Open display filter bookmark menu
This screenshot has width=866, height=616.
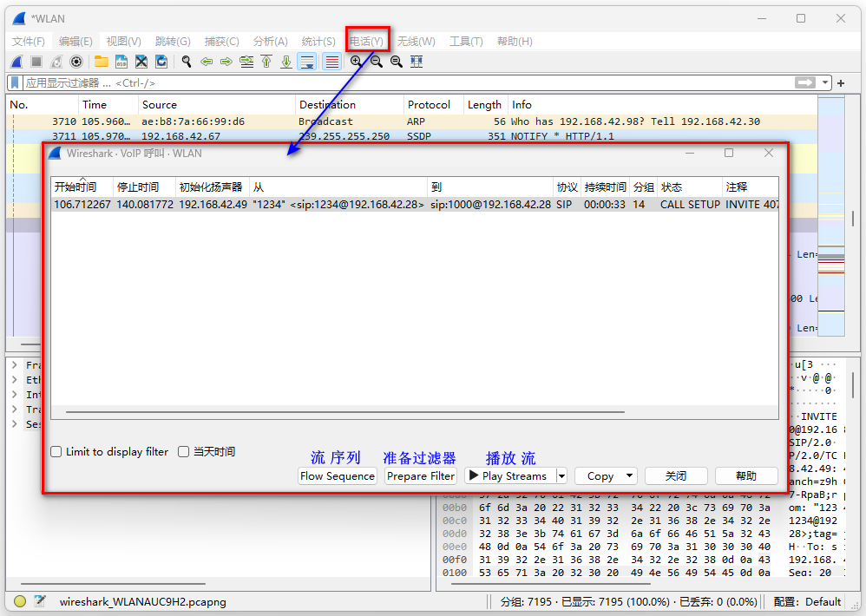15,82
